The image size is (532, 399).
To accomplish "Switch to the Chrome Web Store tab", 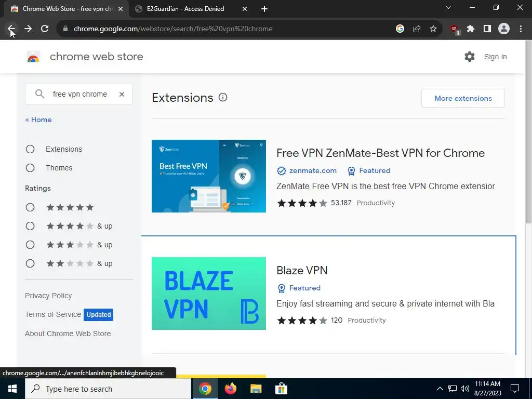I will (66, 9).
